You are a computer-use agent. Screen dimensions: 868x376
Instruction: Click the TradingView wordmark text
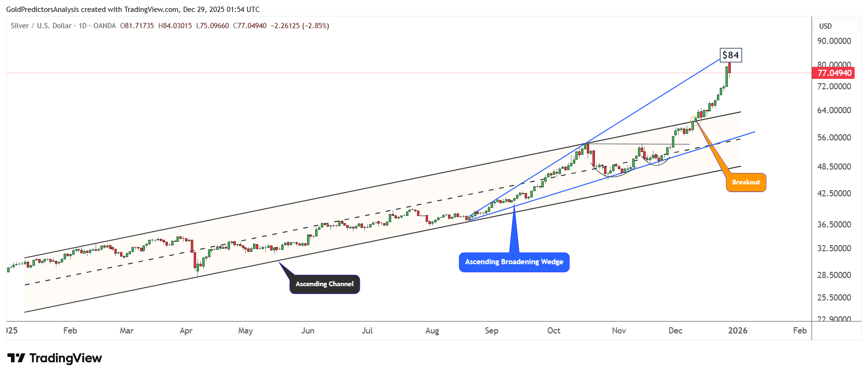point(66,358)
